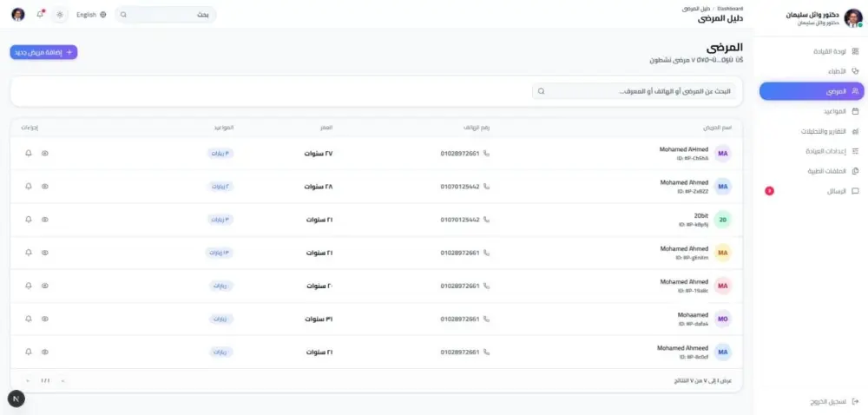Click bell icon for Mohamed Ahmeed row
This screenshot has height=415, width=868.
(x=29, y=352)
